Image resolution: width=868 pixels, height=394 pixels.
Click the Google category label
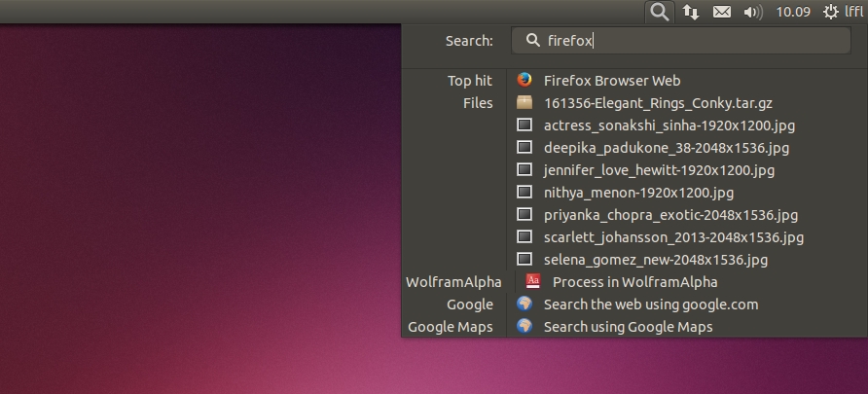(470, 304)
